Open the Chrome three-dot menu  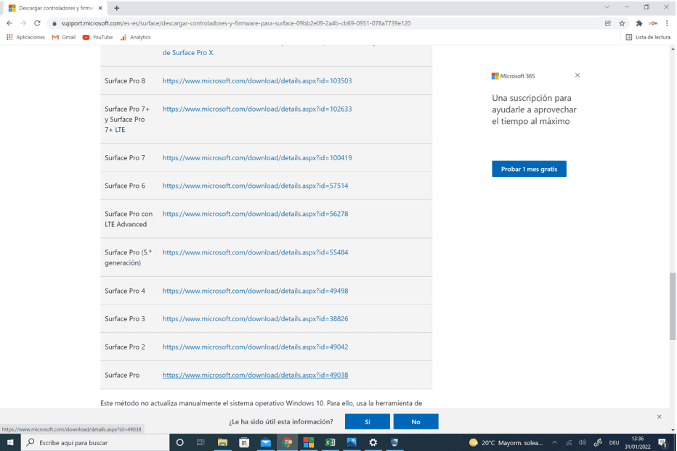[x=667, y=22]
